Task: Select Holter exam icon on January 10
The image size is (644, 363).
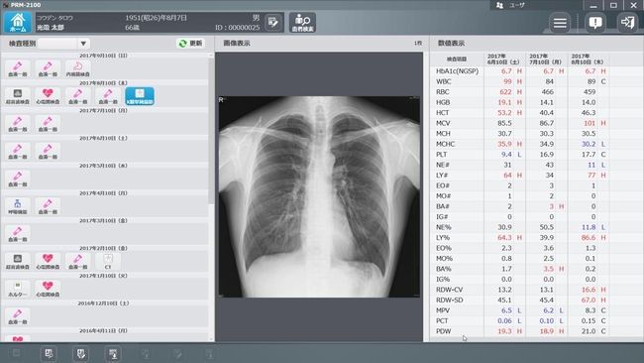Action: [x=17, y=289]
